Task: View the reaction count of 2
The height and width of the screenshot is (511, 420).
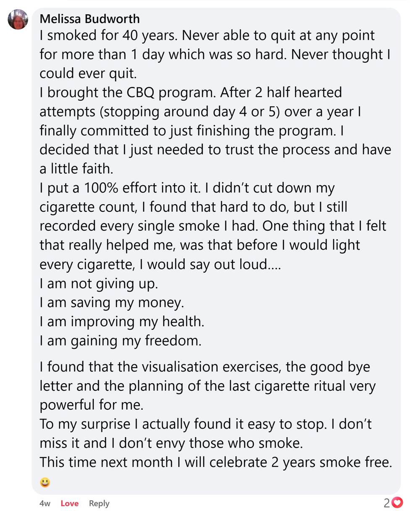Action: (x=386, y=503)
